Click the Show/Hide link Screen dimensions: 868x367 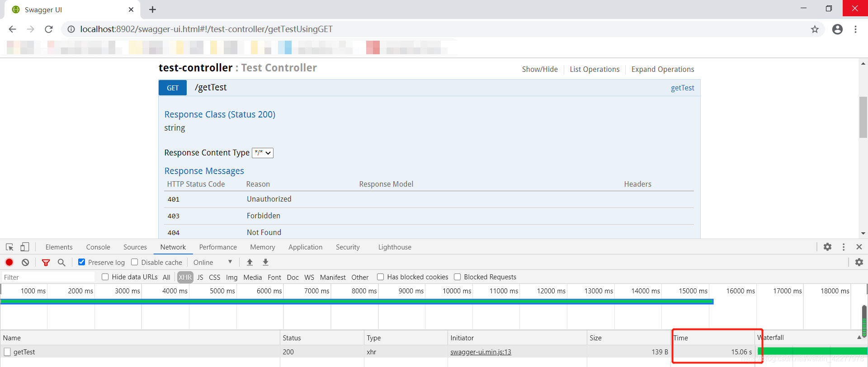tap(540, 69)
